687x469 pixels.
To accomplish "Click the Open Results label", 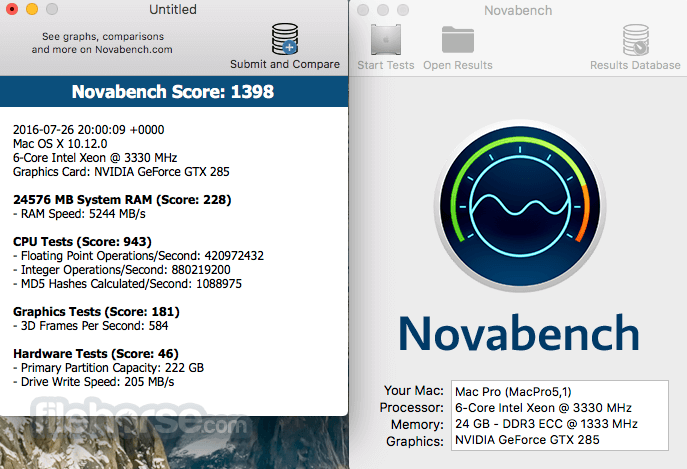I will 457,65.
